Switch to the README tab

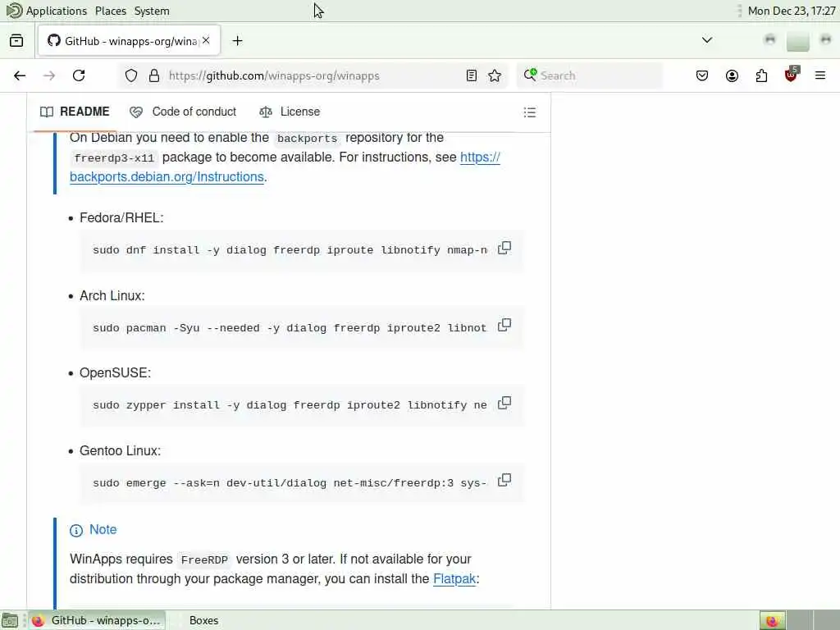tap(75, 112)
